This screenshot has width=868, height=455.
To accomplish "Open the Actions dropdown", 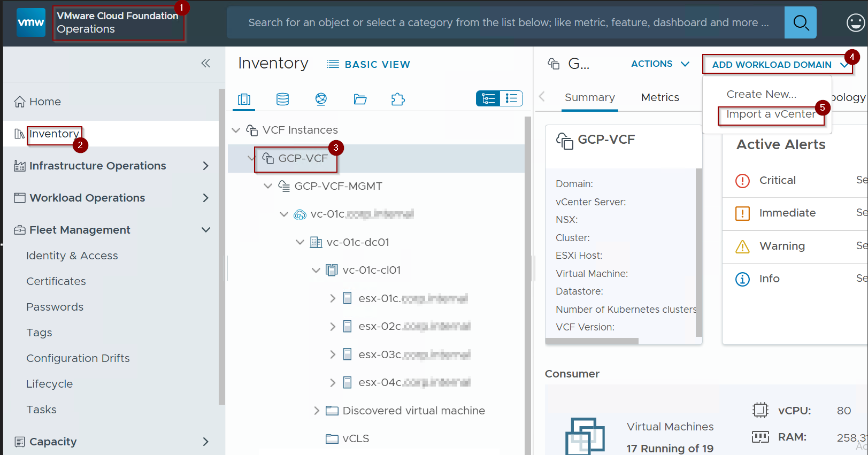I will coord(660,64).
